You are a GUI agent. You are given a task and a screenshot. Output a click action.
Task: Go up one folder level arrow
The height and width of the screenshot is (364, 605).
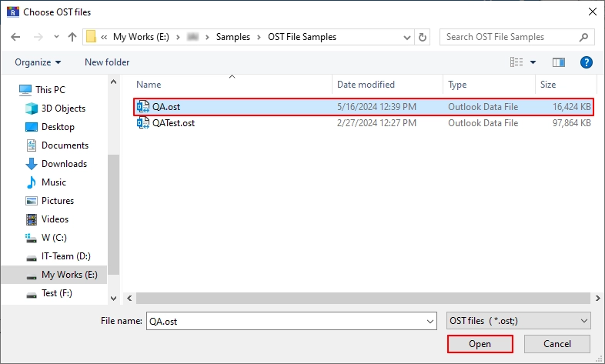pyautogui.click(x=72, y=37)
